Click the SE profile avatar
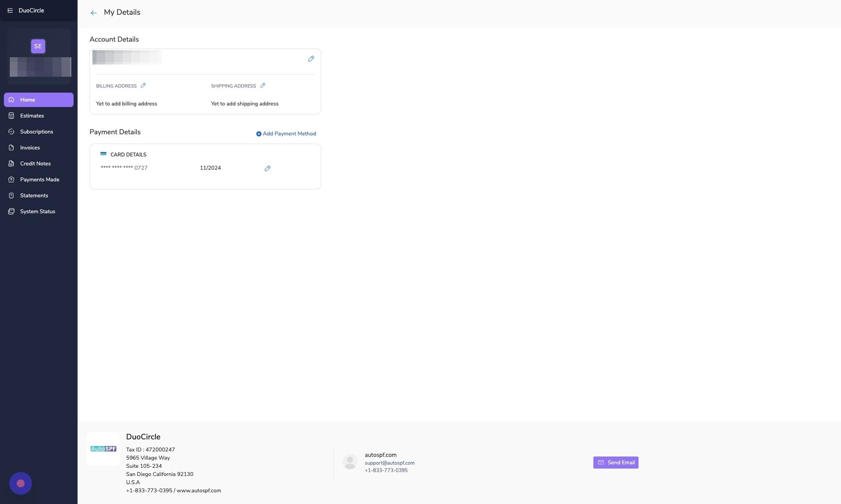Viewport: 841px width, 504px height. point(38,46)
